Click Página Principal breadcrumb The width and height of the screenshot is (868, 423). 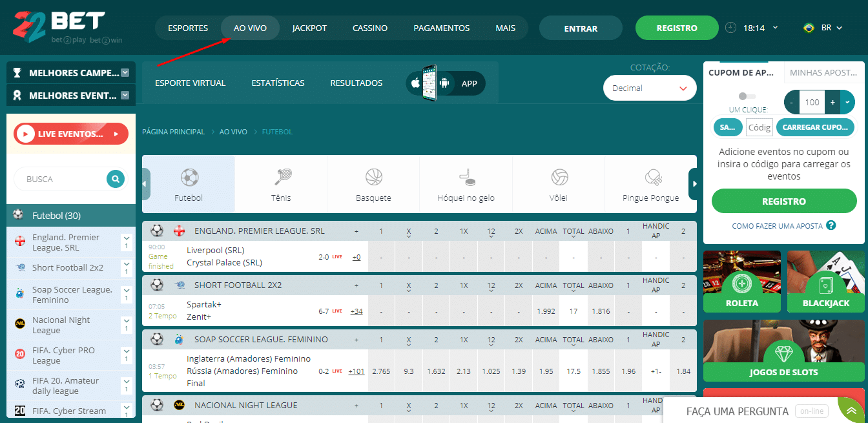(x=174, y=132)
